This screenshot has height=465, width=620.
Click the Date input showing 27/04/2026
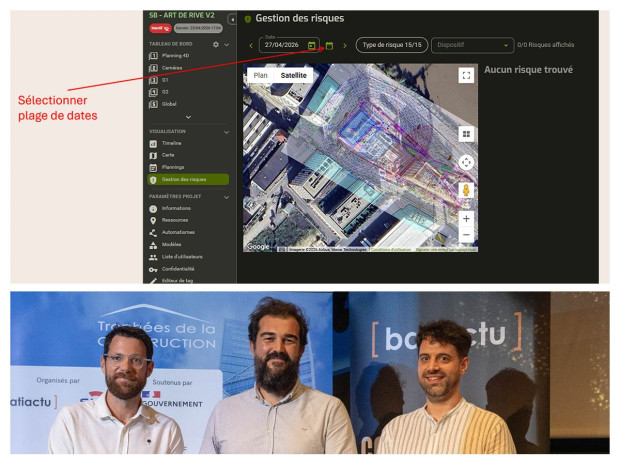pos(289,45)
